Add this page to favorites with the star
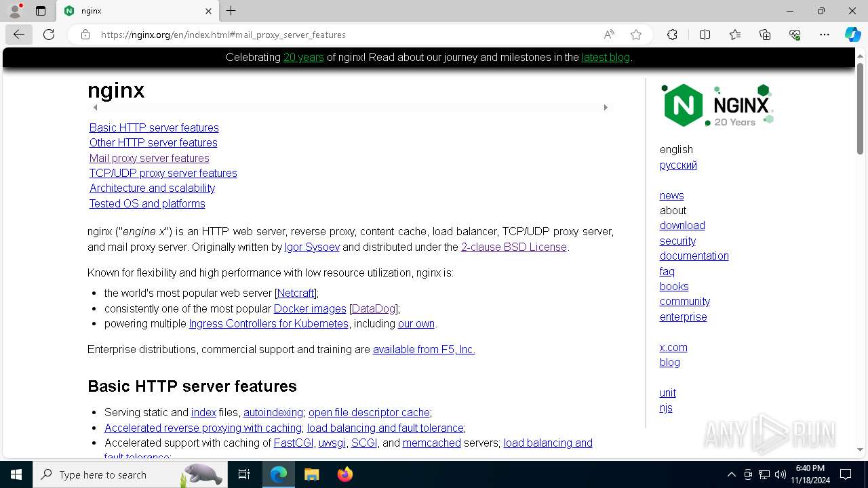The height and width of the screenshot is (488, 868). [635, 35]
